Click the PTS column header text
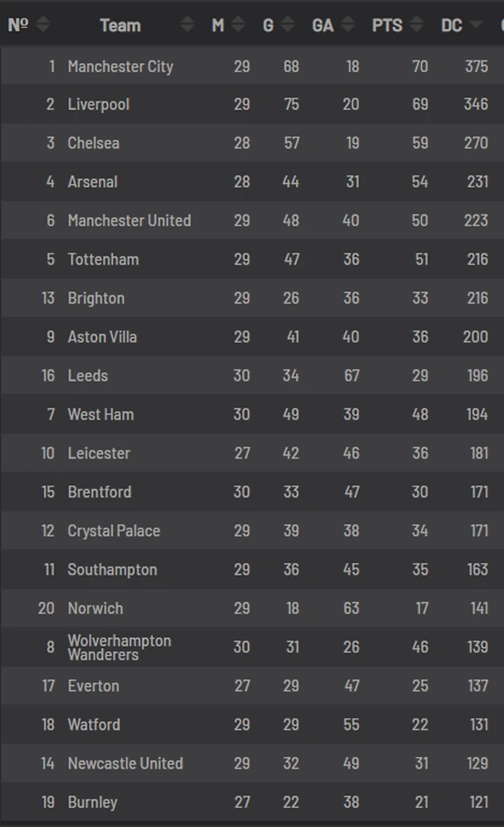The height and width of the screenshot is (827, 504). (x=387, y=26)
